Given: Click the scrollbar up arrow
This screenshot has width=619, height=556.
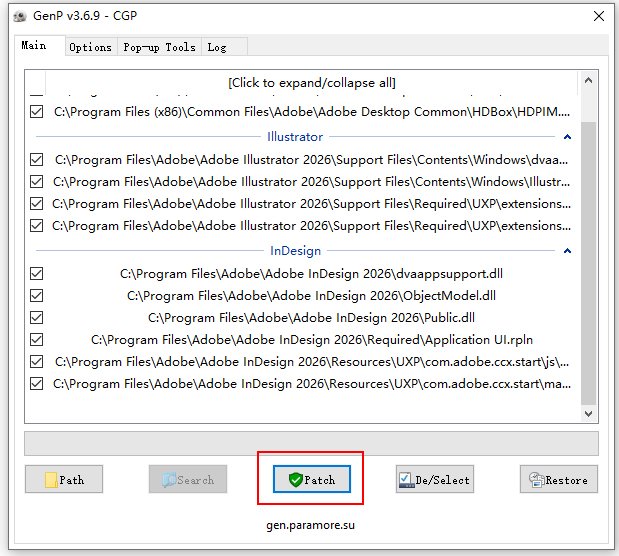Looking at the screenshot, I should (x=588, y=81).
